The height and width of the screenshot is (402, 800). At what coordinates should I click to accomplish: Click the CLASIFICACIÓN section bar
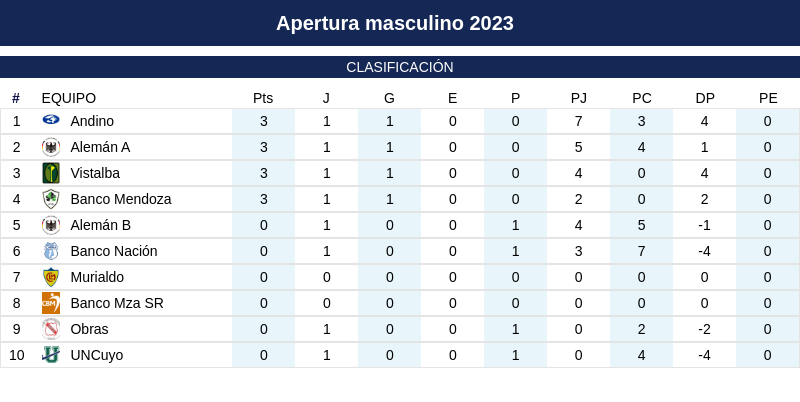click(400, 67)
